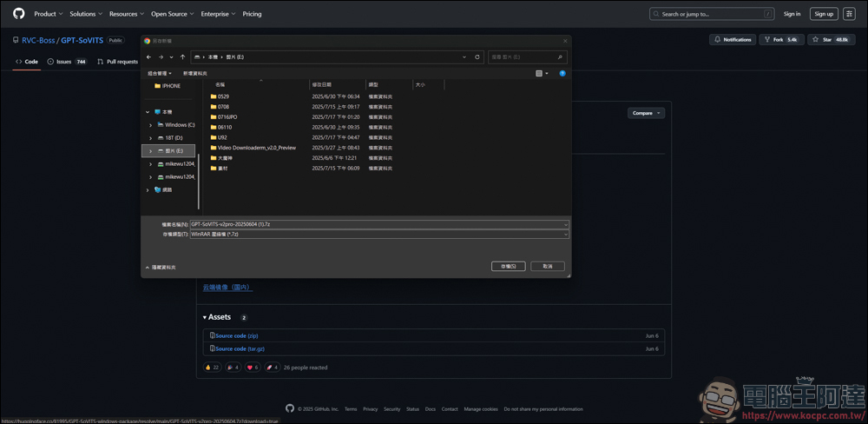This screenshot has height=424, width=868.
Task: Expand the 18T (D:) drive in sidebar
Action: (x=150, y=138)
